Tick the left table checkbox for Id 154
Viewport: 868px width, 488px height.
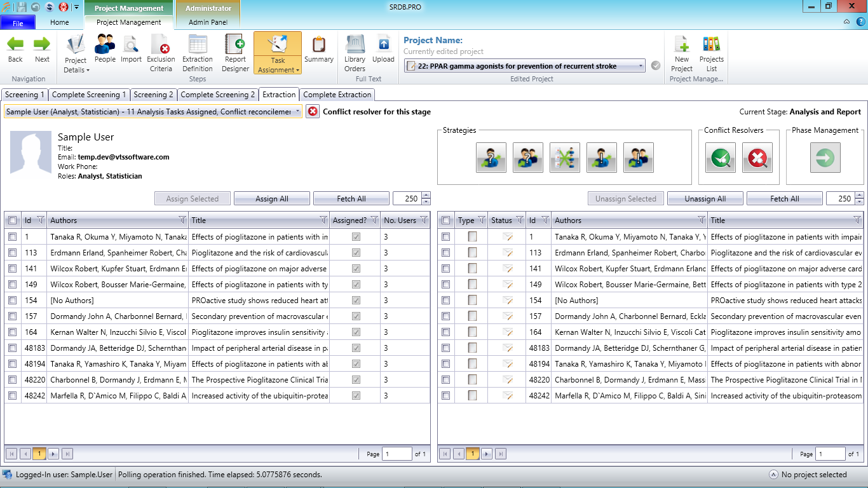(x=13, y=300)
